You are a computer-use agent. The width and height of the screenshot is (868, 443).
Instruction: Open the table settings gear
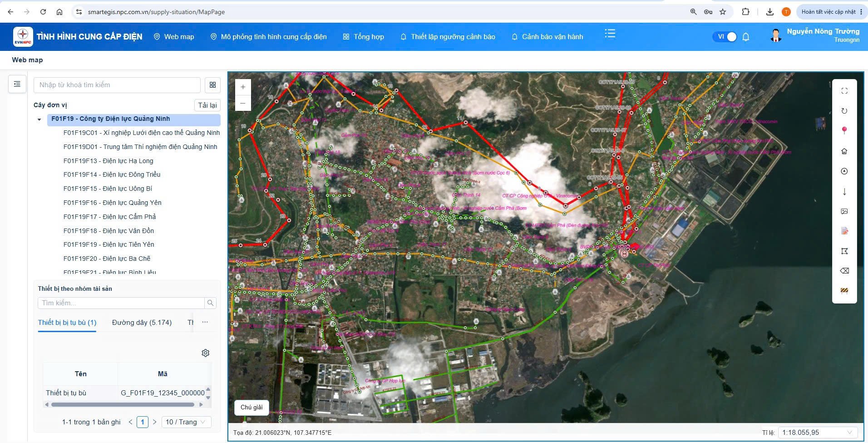point(206,353)
